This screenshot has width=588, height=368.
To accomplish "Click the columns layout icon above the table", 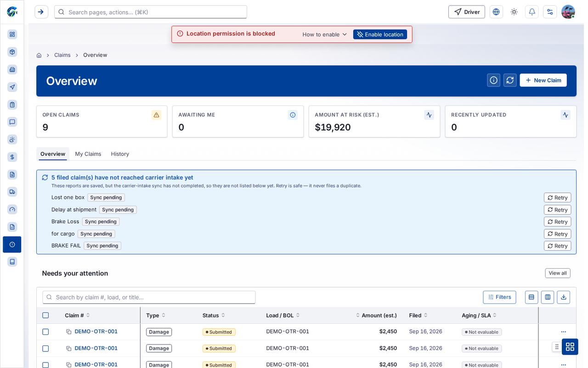I will 548,297.
